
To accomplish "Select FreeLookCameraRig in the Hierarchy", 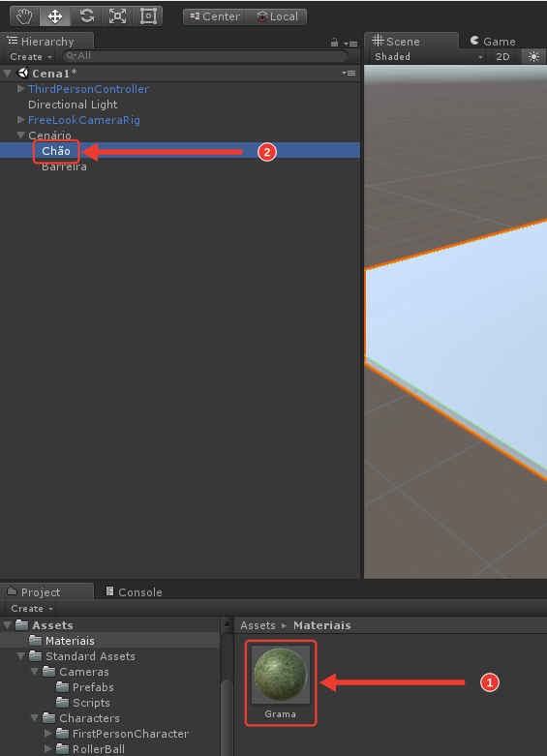I will pyautogui.click(x=84, y=120).
